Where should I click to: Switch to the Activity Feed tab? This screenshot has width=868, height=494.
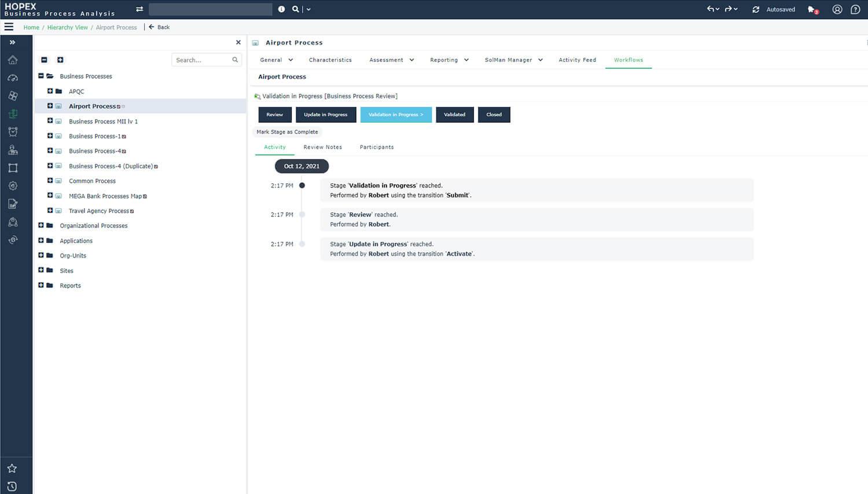click(x=577, y=60)
